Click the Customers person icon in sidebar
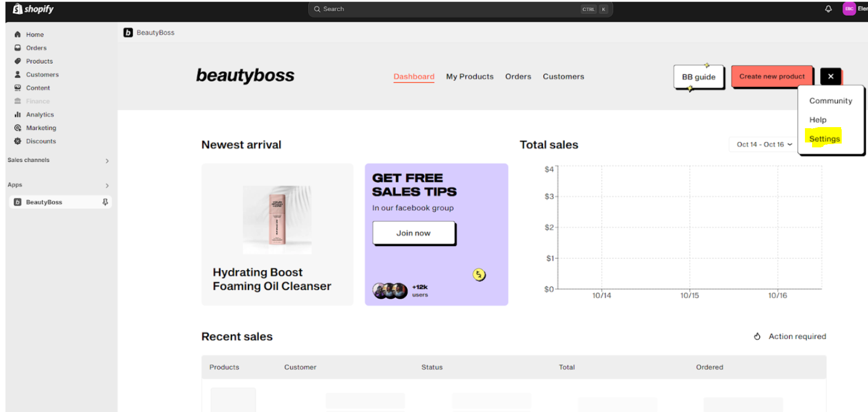This screenshot has width=868, height=412. pos(18,75)
